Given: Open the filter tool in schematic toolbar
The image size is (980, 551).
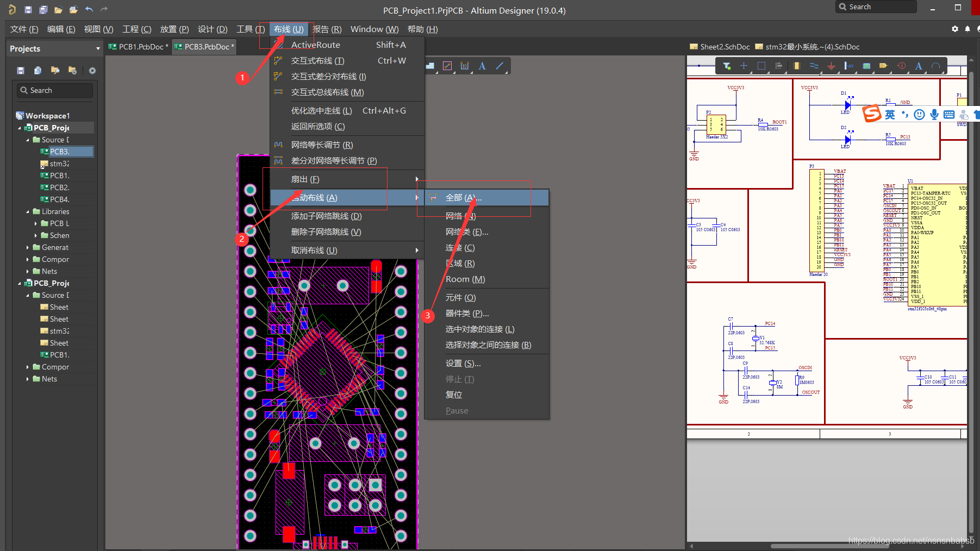Looking at the screenshot, I should (x=727, y=66).
